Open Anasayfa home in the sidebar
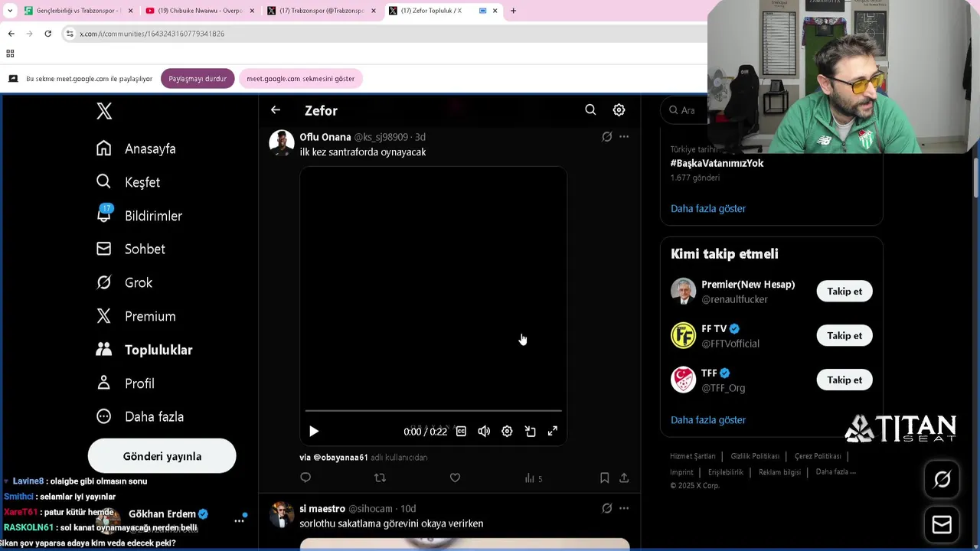 (136, 148)
